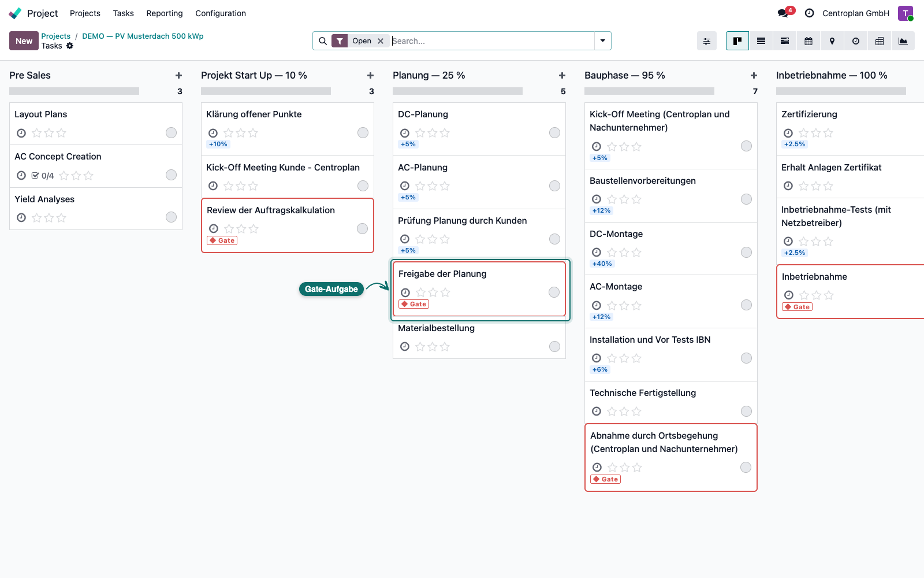The image size is (924, 578).
Task: Remove the Open filter tag
Action: click(381, 41)
